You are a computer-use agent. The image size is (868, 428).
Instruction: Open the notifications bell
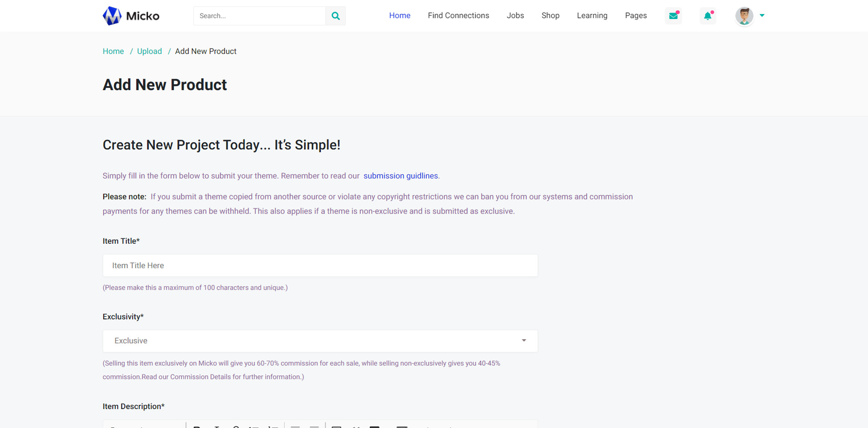coord(707,16)
